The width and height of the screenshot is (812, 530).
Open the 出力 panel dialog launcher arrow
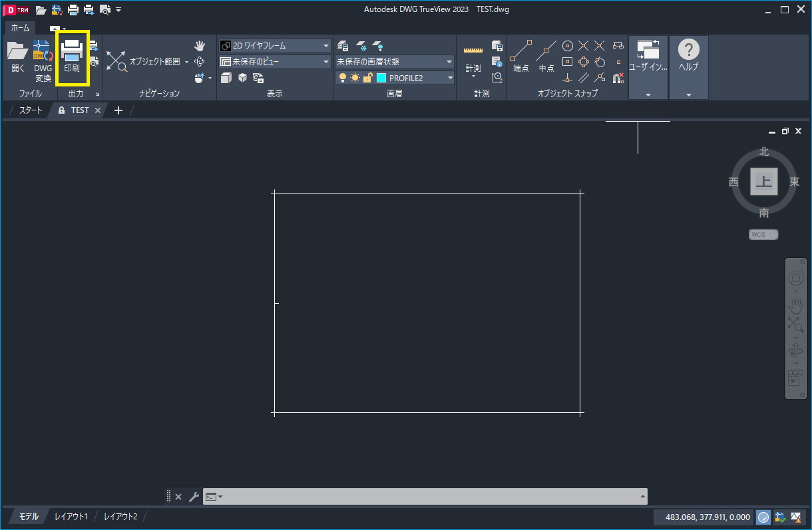[x=98, y=94]
